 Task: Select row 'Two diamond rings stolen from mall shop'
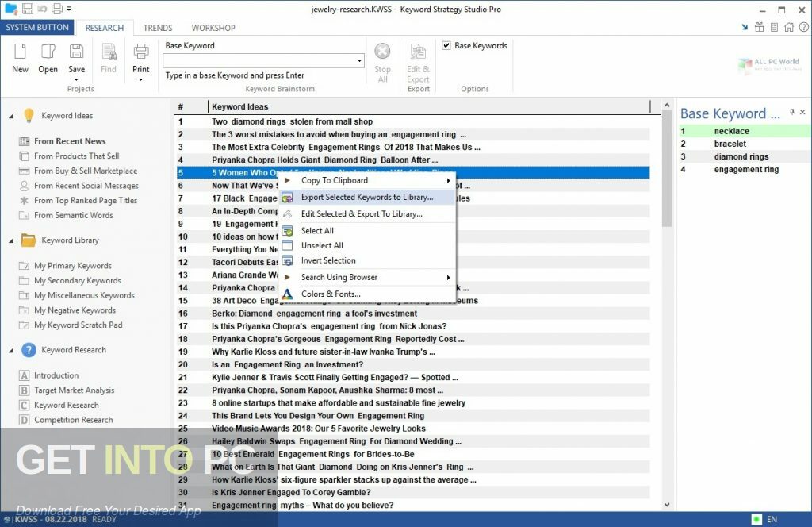tap(412, 121)
